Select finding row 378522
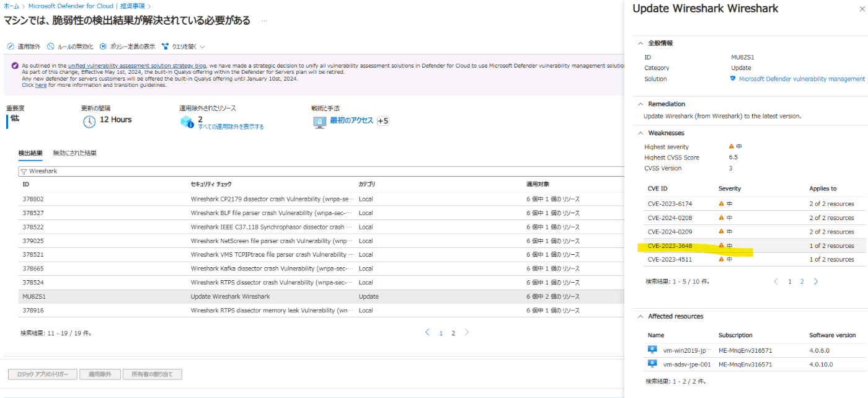 pyautogui.click(x=321, y=227)
